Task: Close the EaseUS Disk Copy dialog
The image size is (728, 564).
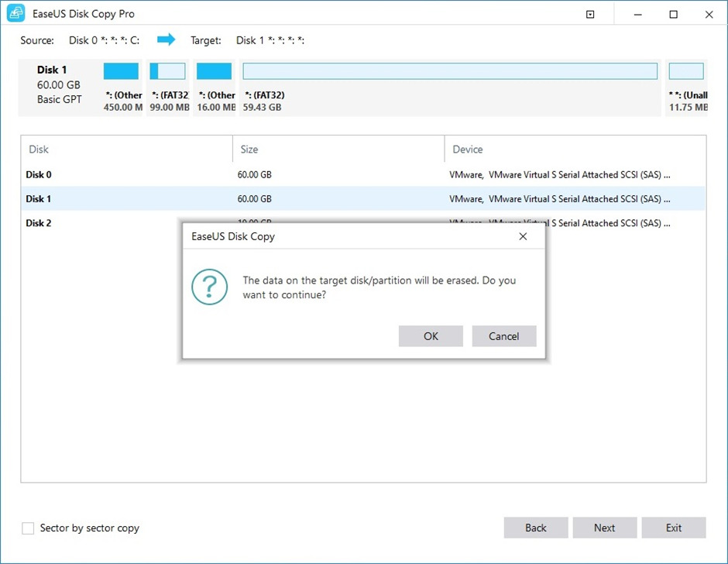Action: (523, 236)
